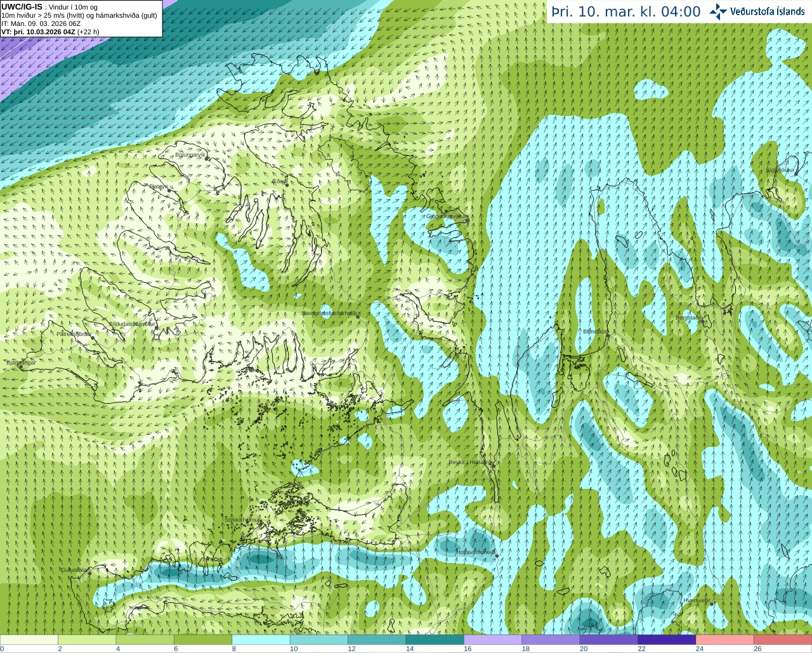Click the legend value label 8

point(234,649)
